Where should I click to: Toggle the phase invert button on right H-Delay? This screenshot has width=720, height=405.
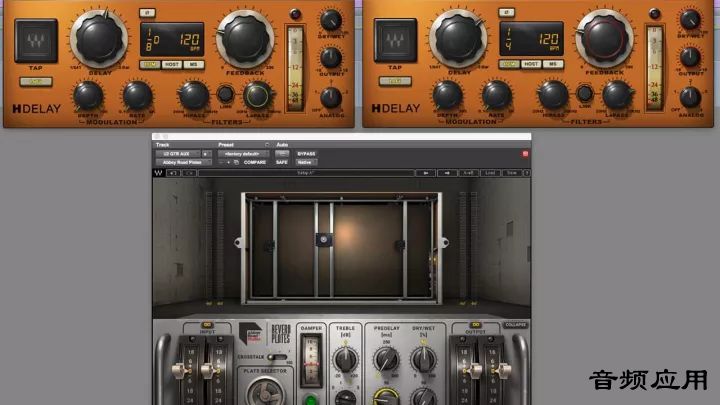pos(506,12)
